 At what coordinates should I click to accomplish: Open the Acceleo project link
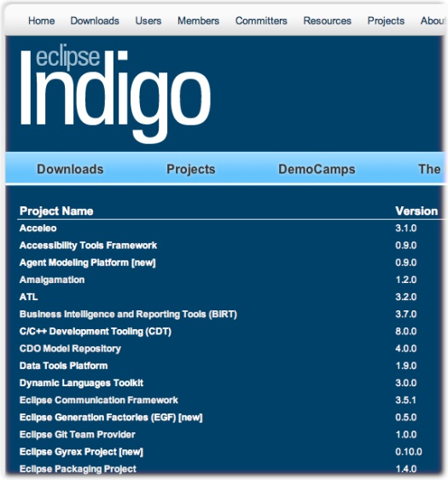point(38,228)
